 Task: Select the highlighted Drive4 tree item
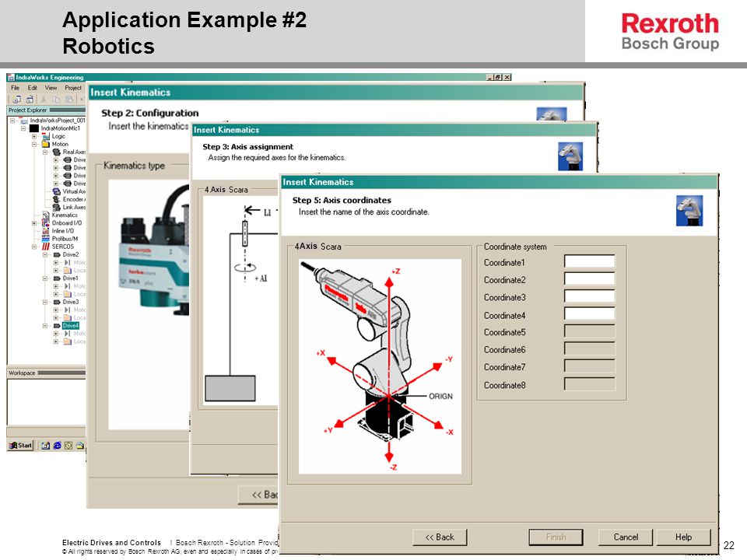click(71, 326)
